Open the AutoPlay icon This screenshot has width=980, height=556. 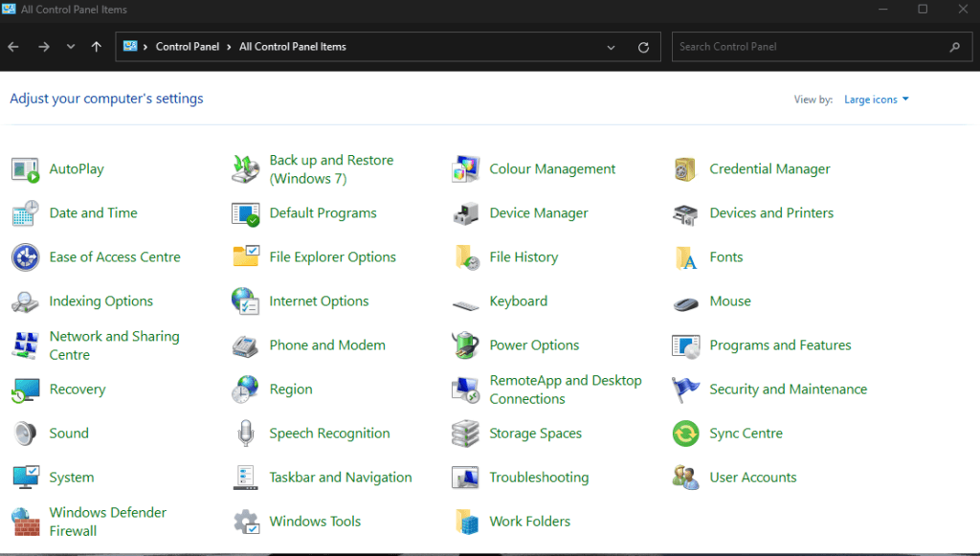pyautogui.click(x=25, y=169)
